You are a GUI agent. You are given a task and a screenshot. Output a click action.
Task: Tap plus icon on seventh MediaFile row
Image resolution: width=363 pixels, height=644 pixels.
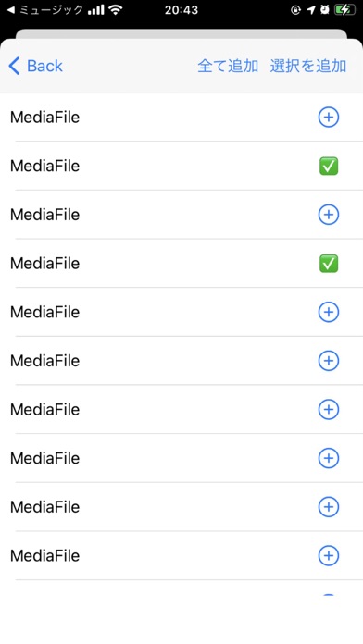click(329, 409)
